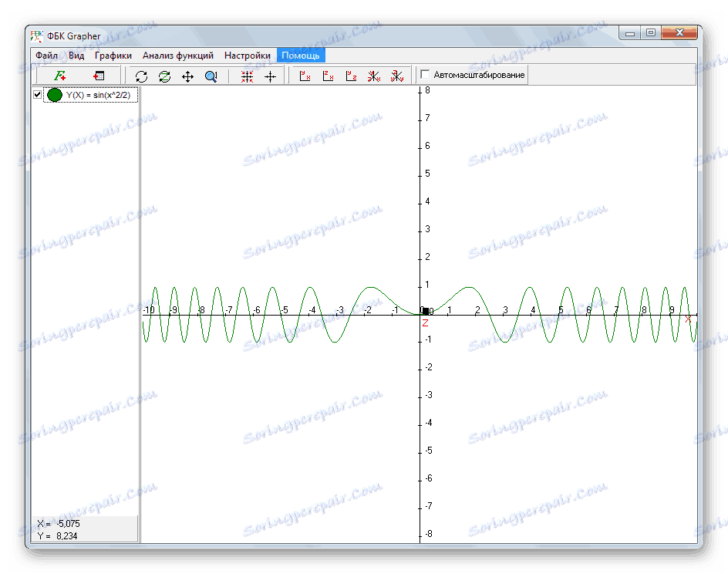Select the four-arrow pan tool
728x574 pixels.
187,76
